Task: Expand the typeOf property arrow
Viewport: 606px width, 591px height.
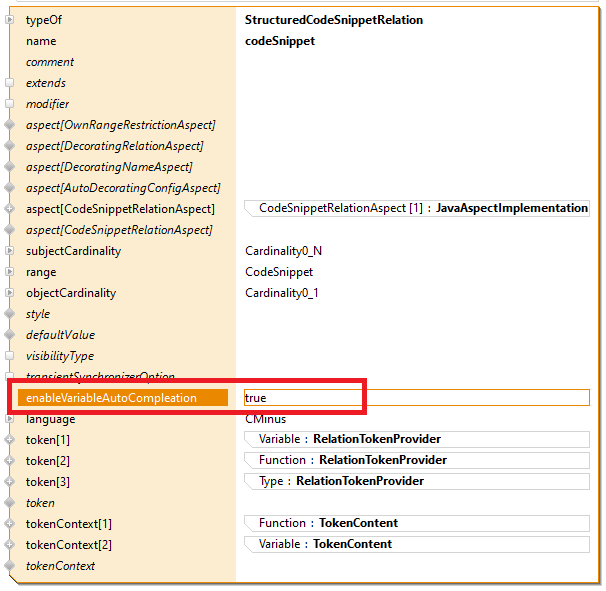Action: point(10,20)
